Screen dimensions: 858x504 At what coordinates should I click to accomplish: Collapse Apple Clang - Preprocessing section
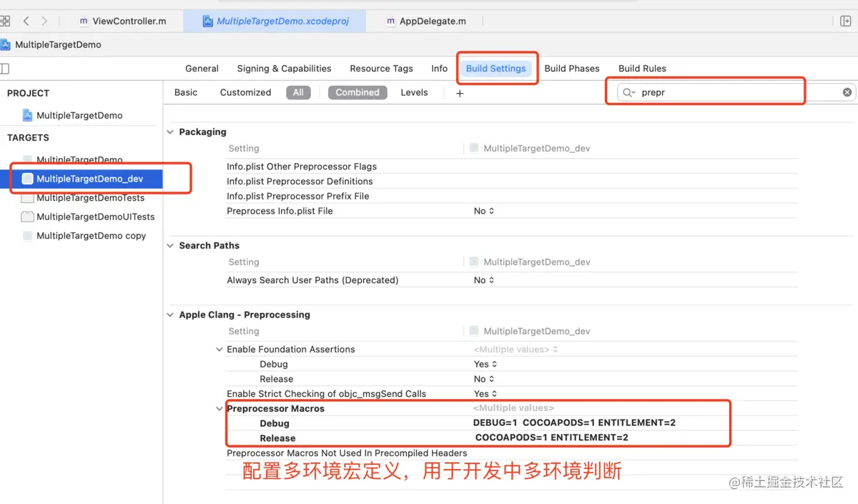(x=170, y=315)
